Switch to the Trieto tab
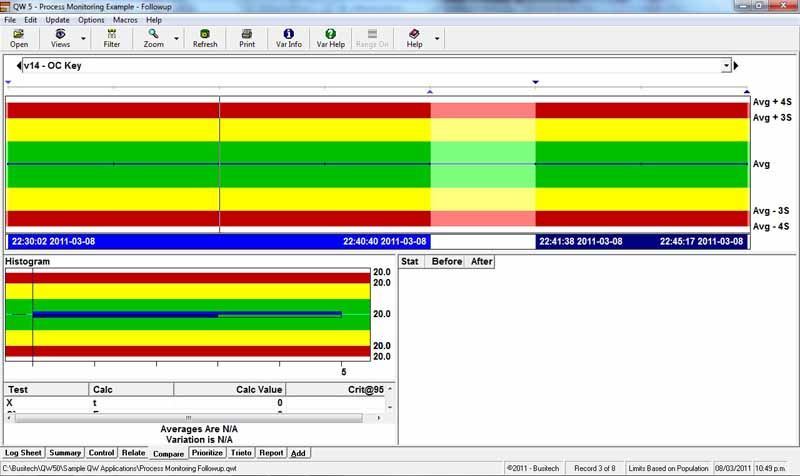This screenshot has height=476, width=800. [241, 453]
